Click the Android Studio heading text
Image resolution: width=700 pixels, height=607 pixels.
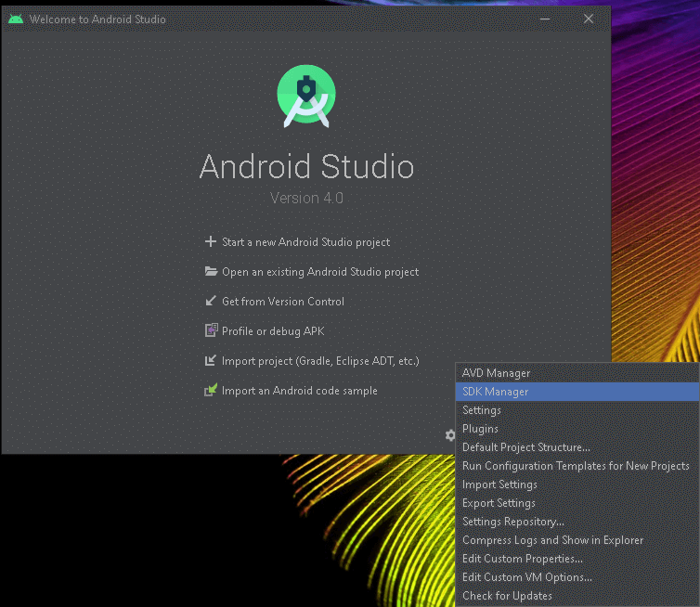tap(306, 166)
